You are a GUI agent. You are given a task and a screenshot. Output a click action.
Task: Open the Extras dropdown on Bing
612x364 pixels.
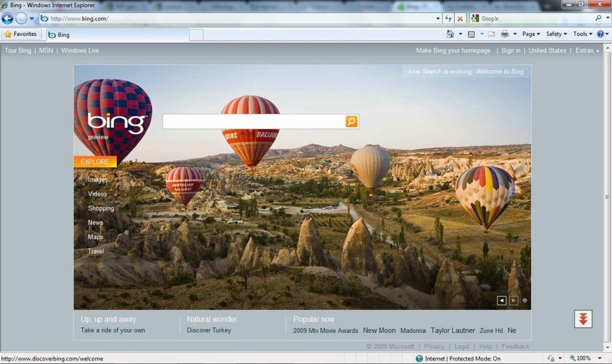587,50
